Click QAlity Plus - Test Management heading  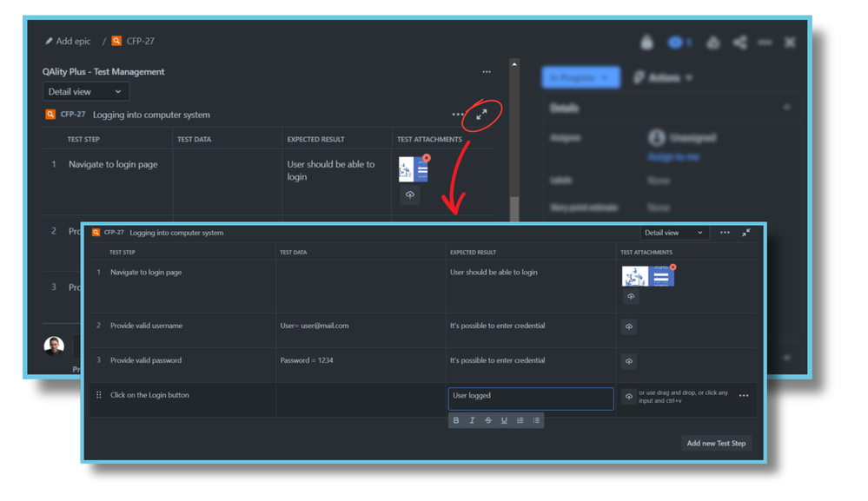[103, 72]
